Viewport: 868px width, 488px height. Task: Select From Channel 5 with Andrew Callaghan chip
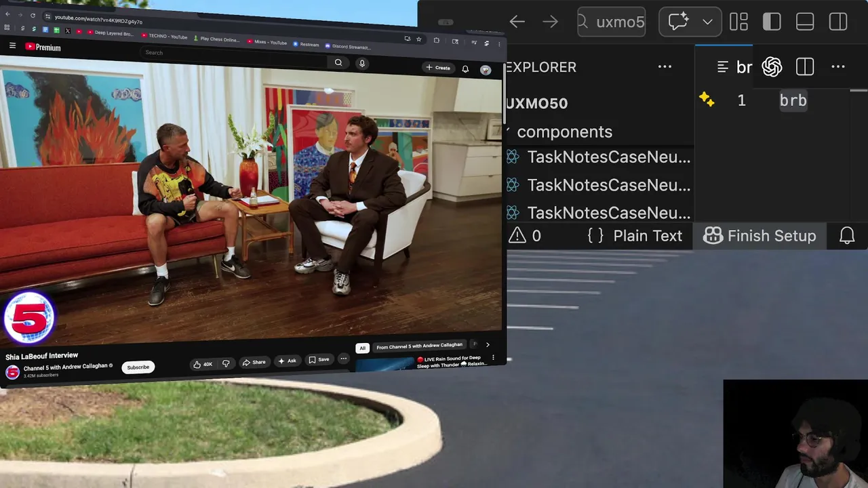[x=419, y=346]
